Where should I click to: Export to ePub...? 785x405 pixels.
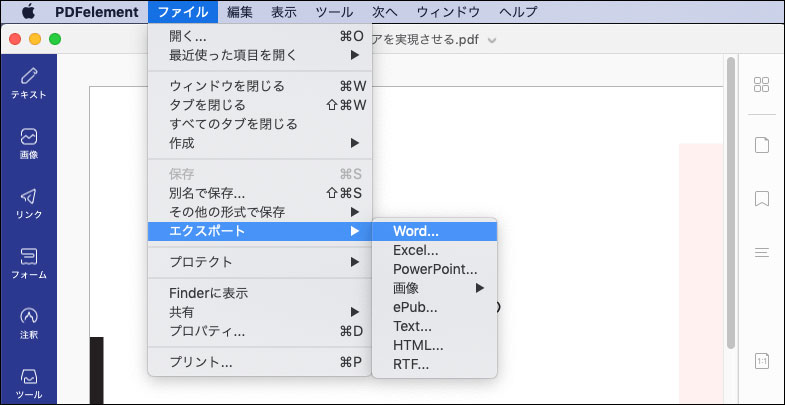point(435,307)
